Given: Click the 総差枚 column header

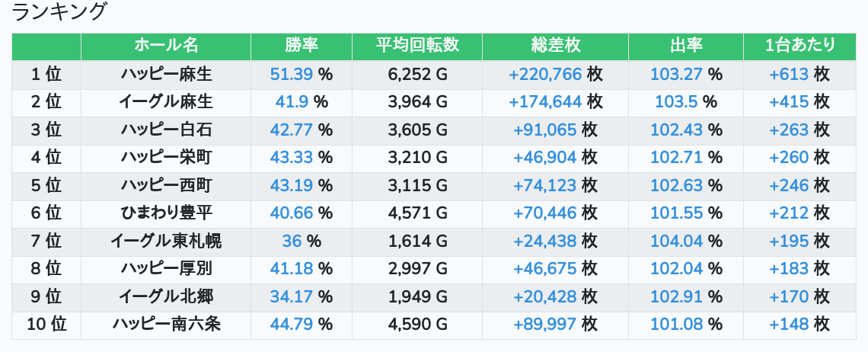Looking at the screenshot, I should point(555,46).
